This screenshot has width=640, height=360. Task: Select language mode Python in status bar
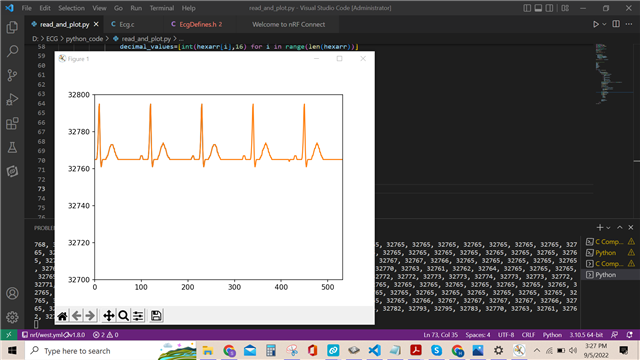pyautogui.click(x=552, y=335)
